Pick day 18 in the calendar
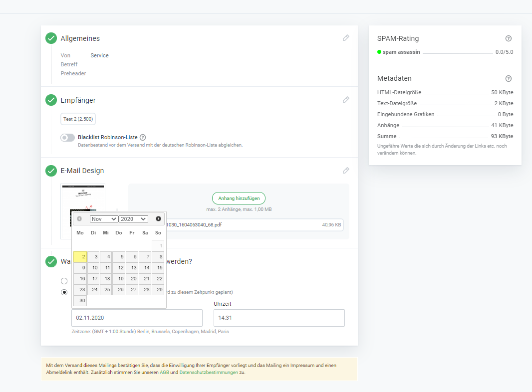This screenshot has width=532, height=392. [106, 278]
